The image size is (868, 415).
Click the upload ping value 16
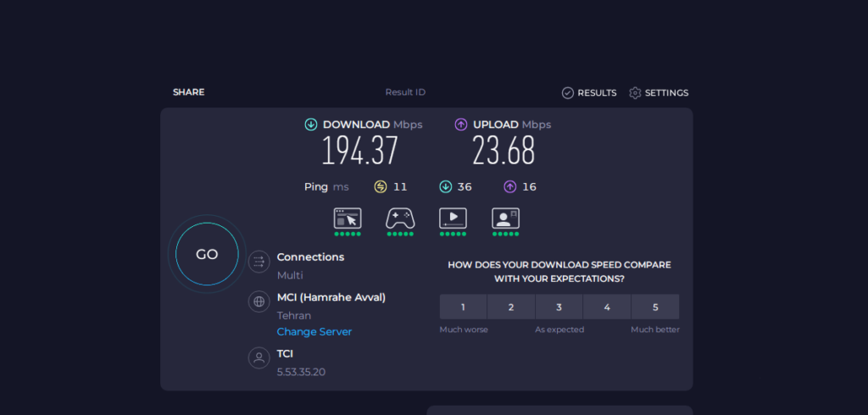click(x=529, y=187)
